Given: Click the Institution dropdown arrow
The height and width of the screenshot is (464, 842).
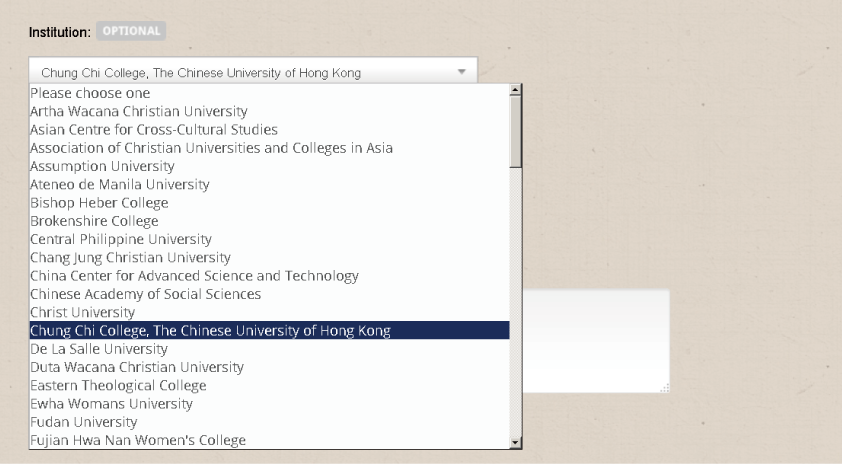Looking at the screenshot, I should (x=461, y=71).
